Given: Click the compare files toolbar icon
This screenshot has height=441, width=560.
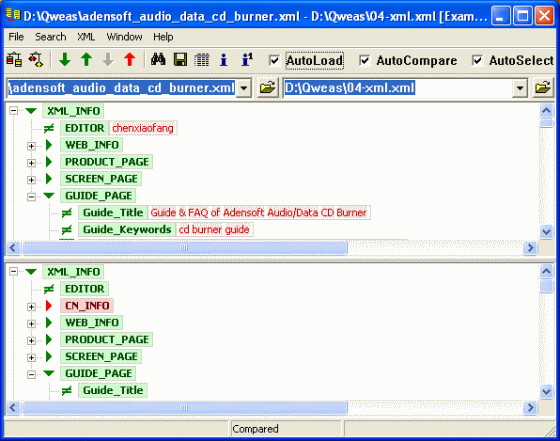Looking at the screenshot, I should coord(14,60).
